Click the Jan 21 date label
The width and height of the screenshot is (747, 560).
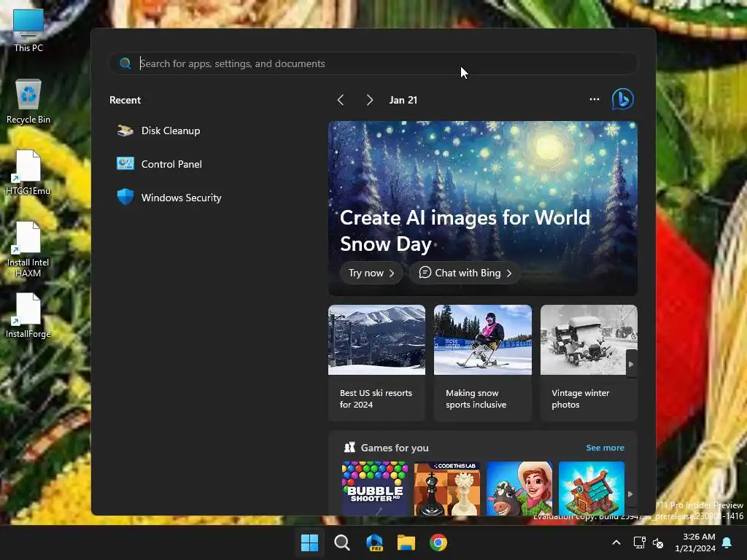pos(403,100)
